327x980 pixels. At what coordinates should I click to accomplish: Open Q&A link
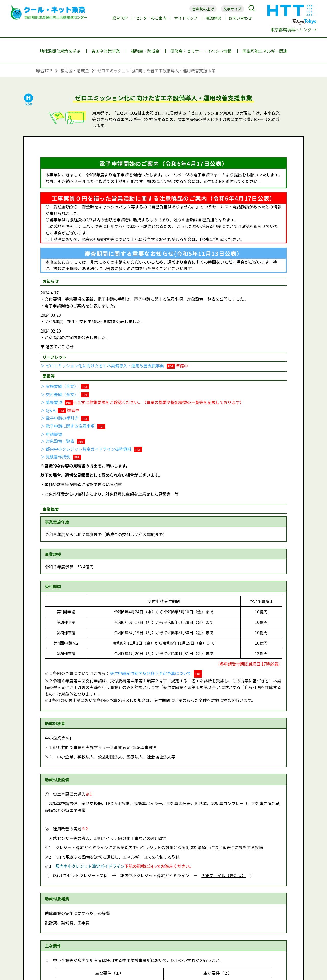point(51,410)
